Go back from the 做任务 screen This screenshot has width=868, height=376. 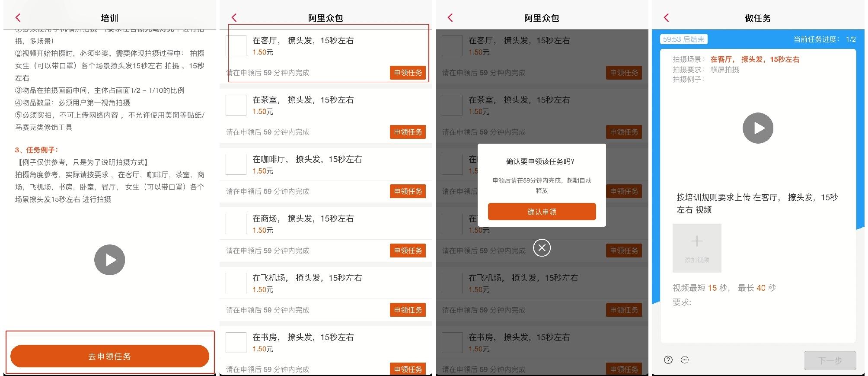[666, 18]
